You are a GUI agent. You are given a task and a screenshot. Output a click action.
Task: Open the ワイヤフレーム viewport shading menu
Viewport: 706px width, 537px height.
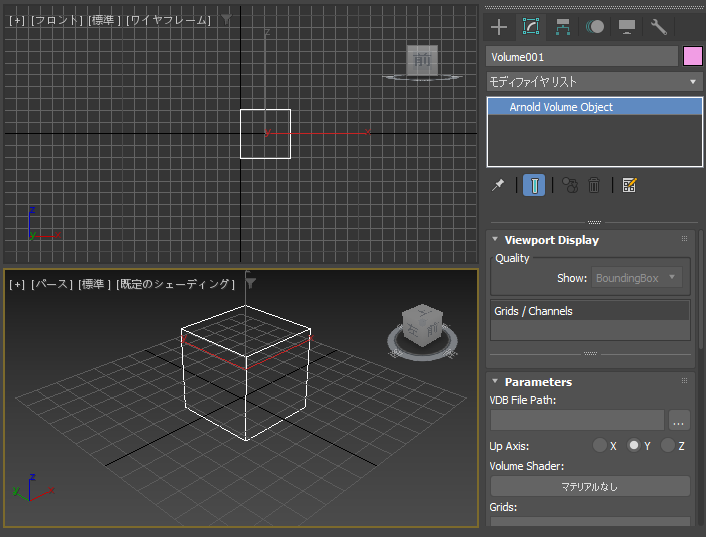tap(168, 20)
